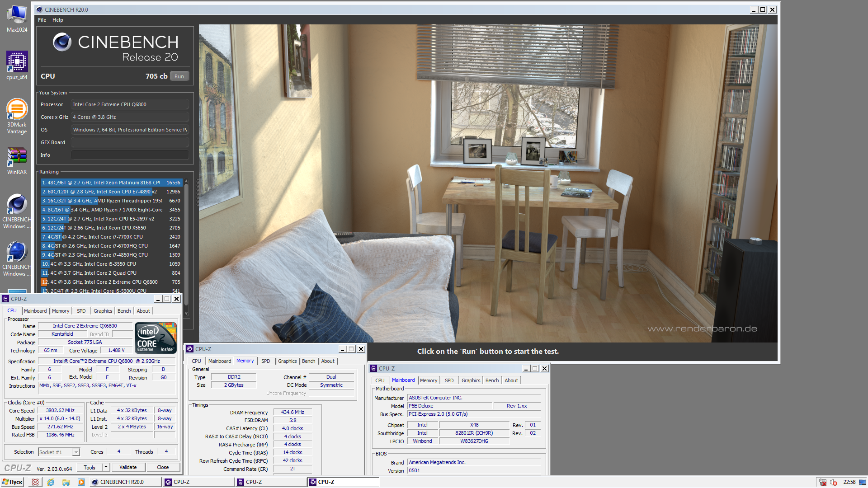Click the Cinebench logo sphere in the header

pyautogui.click(x=62, y=42)
